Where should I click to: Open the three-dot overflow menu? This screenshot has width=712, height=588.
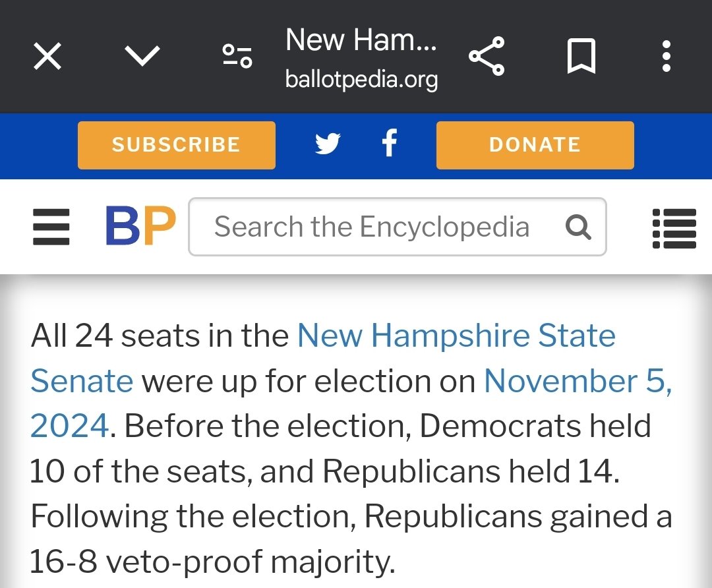pos(667,56)
